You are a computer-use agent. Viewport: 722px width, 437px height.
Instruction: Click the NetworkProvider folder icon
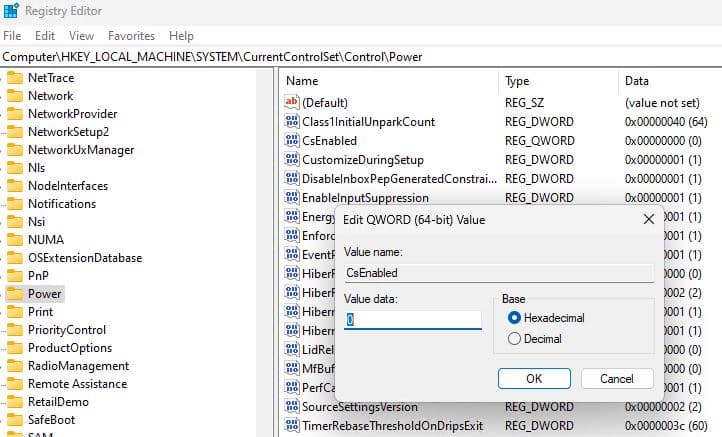[14, 114]
